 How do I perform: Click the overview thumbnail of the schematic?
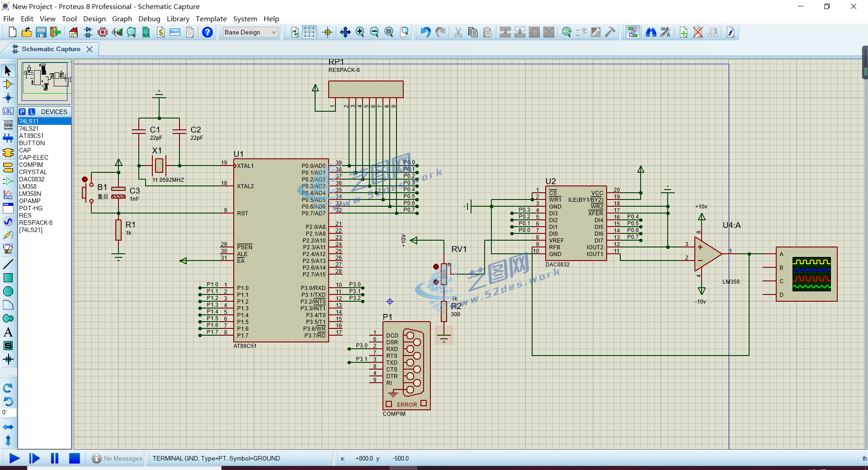[x=44, y=82]
